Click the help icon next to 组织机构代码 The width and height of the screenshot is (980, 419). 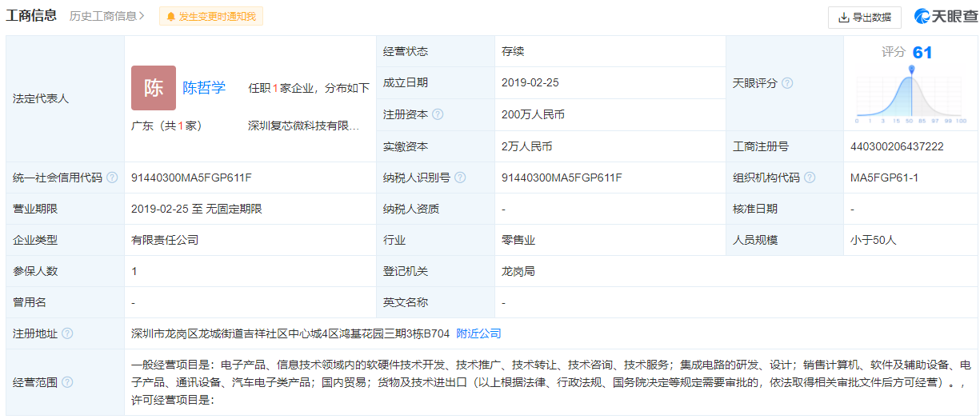coord(810,178)
